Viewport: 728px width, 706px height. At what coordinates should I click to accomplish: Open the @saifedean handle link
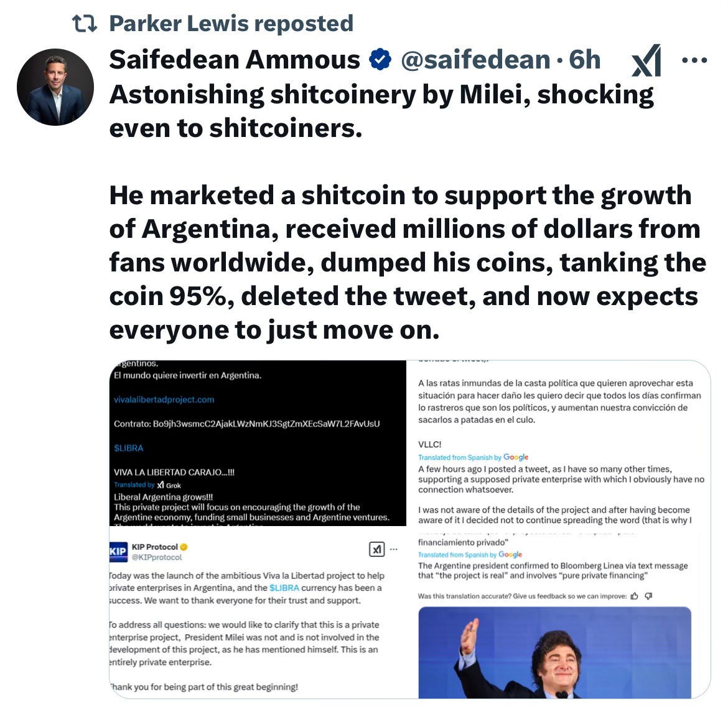click(x=475, y=60)
